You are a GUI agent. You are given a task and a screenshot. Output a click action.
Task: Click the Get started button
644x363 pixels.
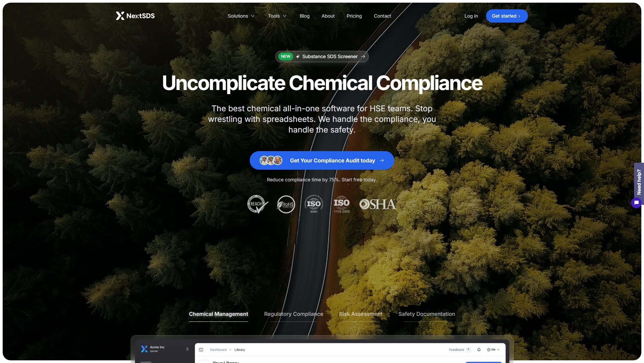507,16
